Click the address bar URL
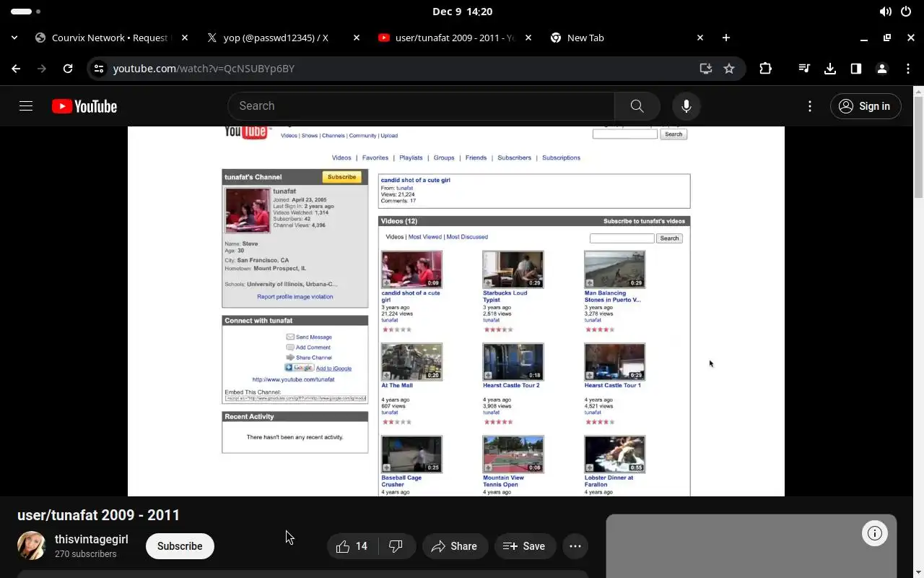Image resolution: width=924 pixels, height=578 pixels. point(204,69)
